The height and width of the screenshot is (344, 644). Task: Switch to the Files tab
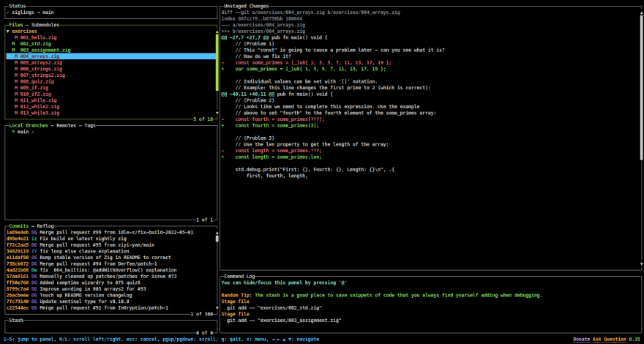16,25
